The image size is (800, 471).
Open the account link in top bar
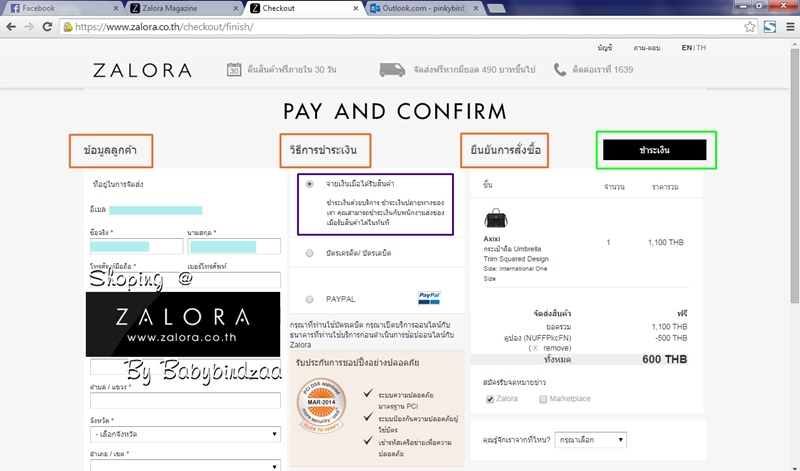click(x=605, y=47)
